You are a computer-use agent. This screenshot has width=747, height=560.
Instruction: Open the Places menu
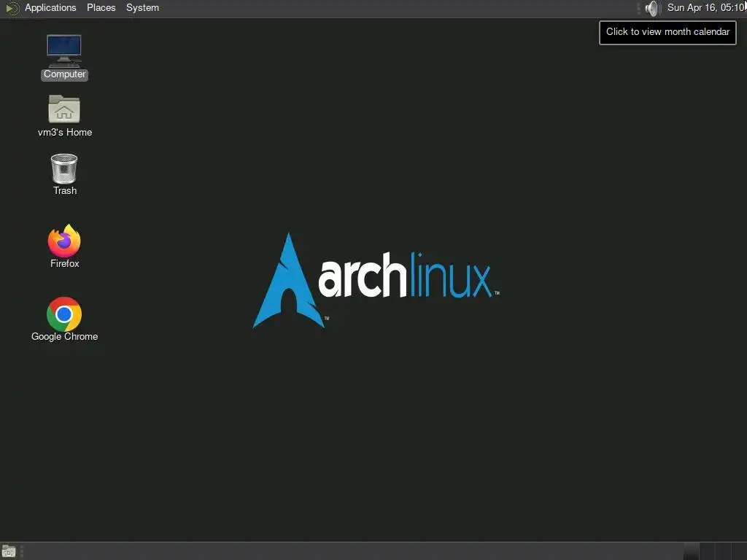pos(101,8)
